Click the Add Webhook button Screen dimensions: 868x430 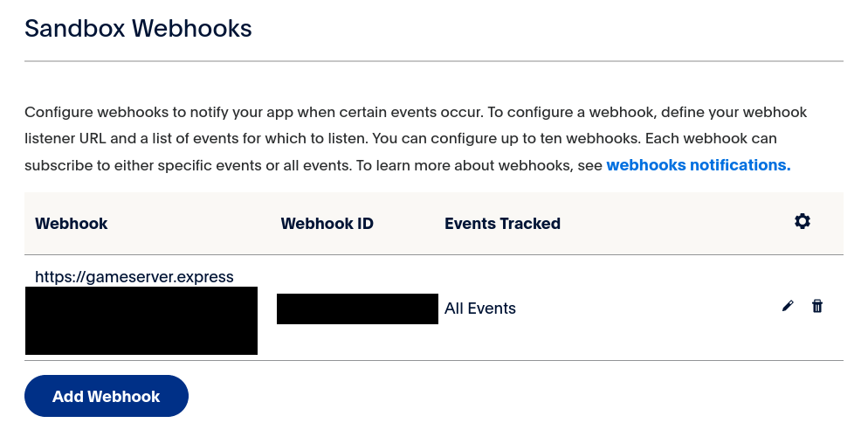107,396
